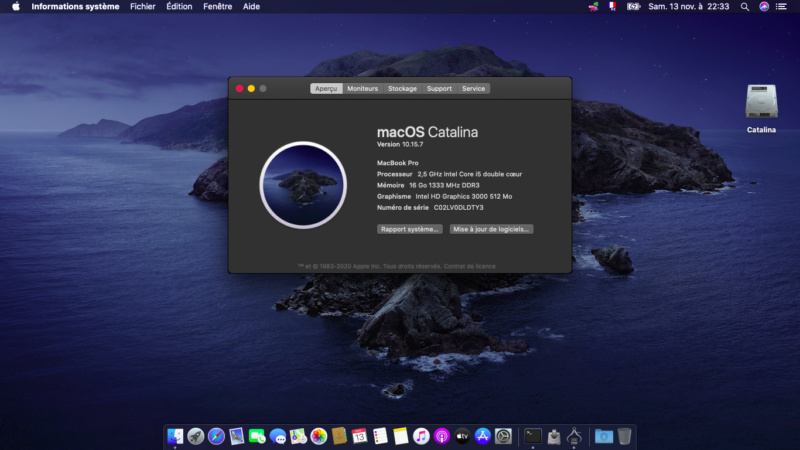Open Terminal from the dock
The height and width of the screenshot is (450, 800).
(x=533, y=436)
